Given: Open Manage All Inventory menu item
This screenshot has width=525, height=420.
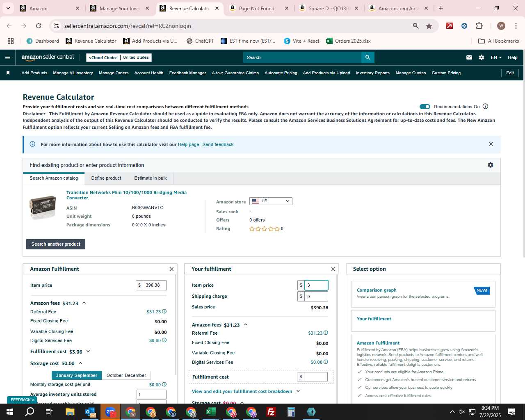Looking at the screenshot, I should click(73, 73).
